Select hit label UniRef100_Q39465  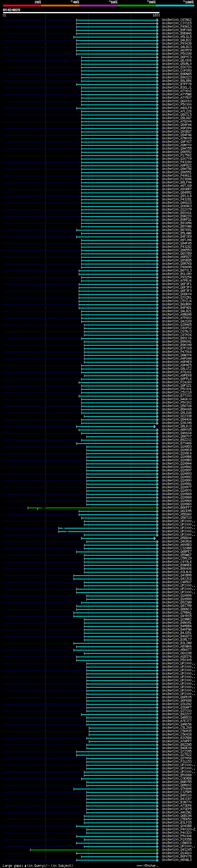point(177,325)
